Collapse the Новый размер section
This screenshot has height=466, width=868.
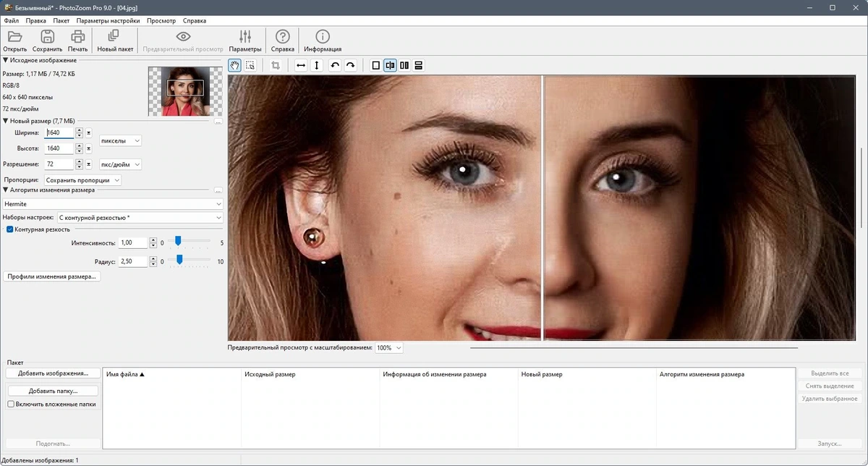pyautogui.click(x=6, y=121)
